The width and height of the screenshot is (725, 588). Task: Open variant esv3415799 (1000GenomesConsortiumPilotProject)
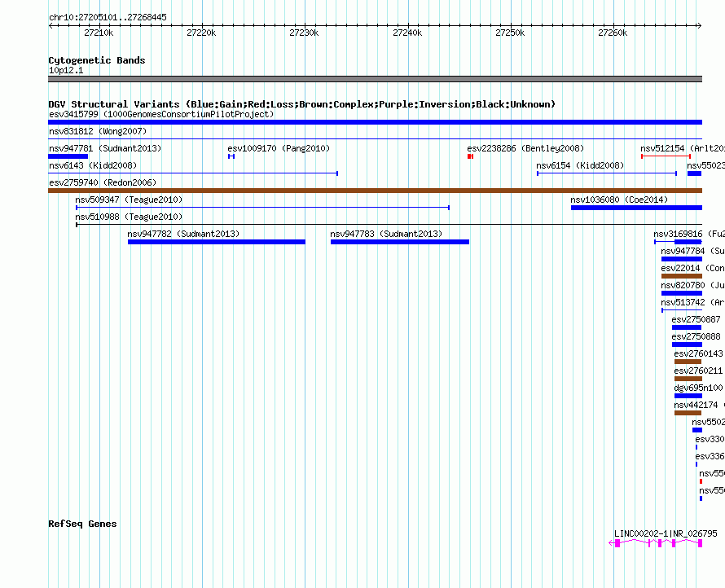pyautogui.click(x=161, y=114)
